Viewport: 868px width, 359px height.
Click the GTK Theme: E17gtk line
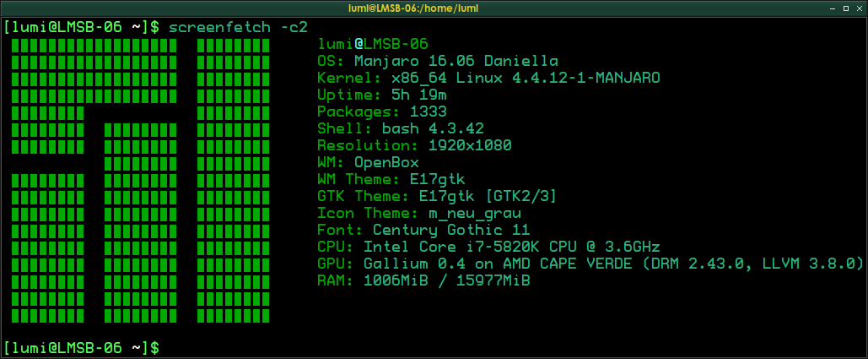point(437,196)
